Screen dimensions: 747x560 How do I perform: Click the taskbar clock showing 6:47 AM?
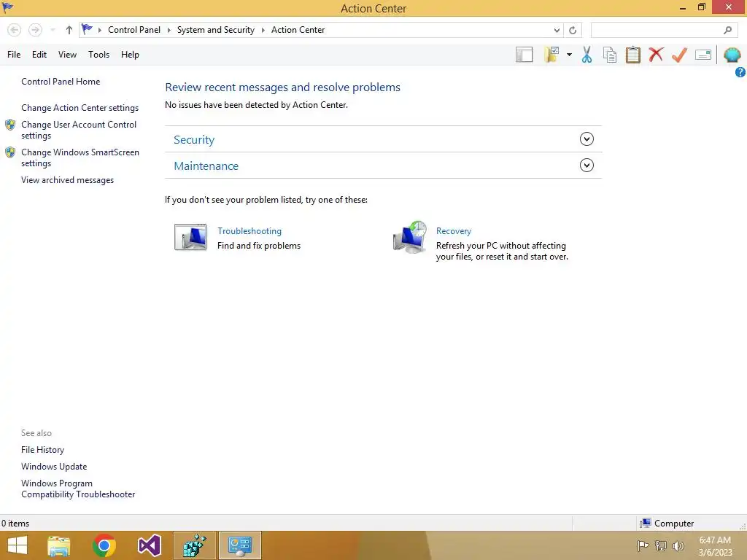(x=715, y=546)
